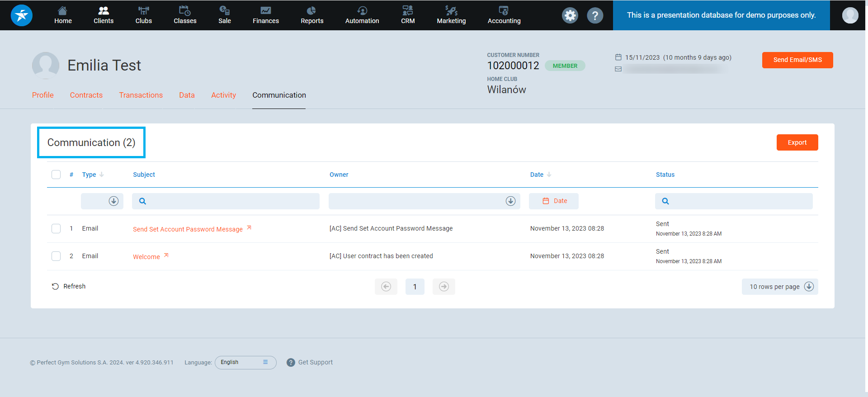Open the Transactions tab
Image resolution: width=868 pixels, height=397 pixels.
pyautogui.click(x=141, y=95)
